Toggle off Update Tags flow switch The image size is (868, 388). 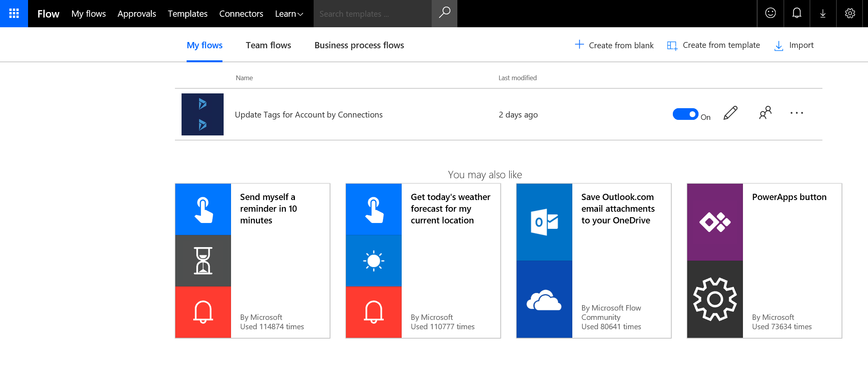(685, 114)
